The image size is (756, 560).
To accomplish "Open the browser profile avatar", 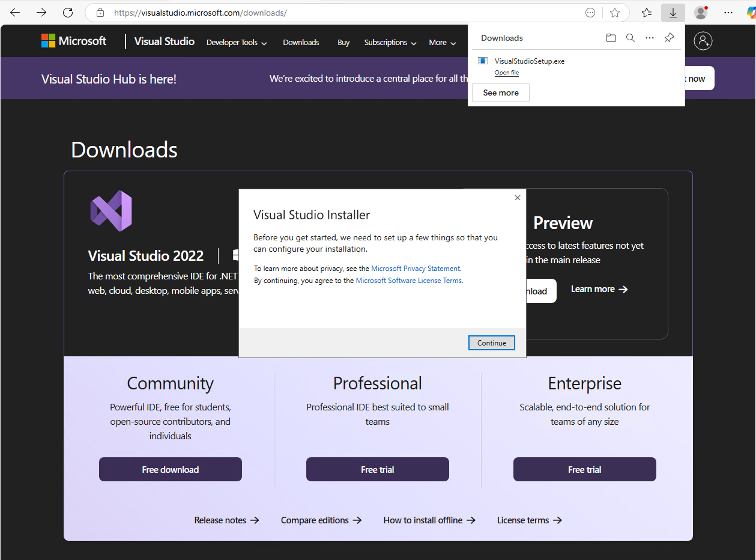I will point(700,13).
